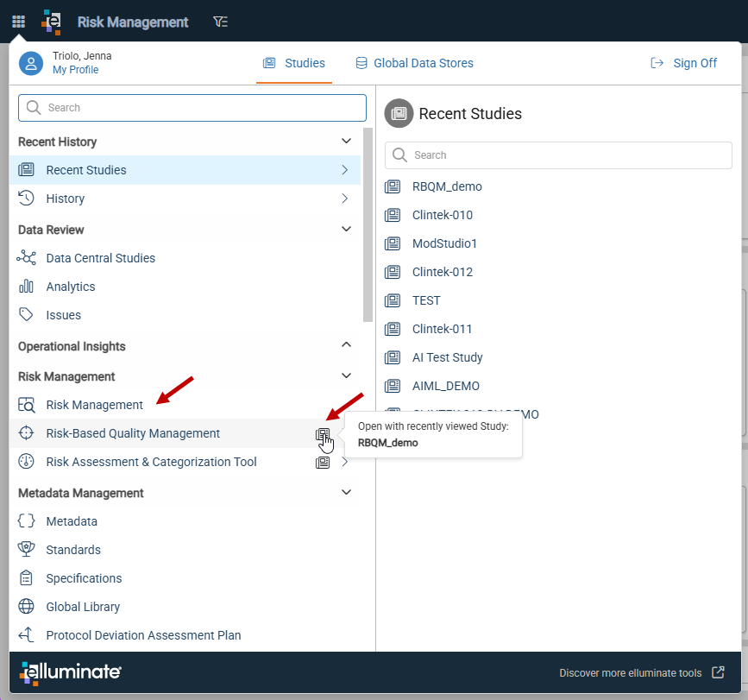This screenshot has height=700, width=748.
Task: Click the study icon beside Clintek-010
Action: tap(393, 215)
